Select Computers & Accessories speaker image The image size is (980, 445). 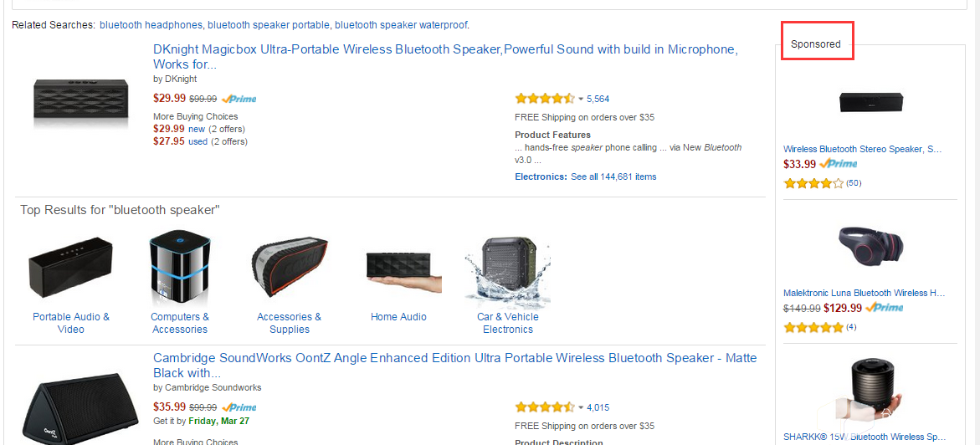[180, 268]
